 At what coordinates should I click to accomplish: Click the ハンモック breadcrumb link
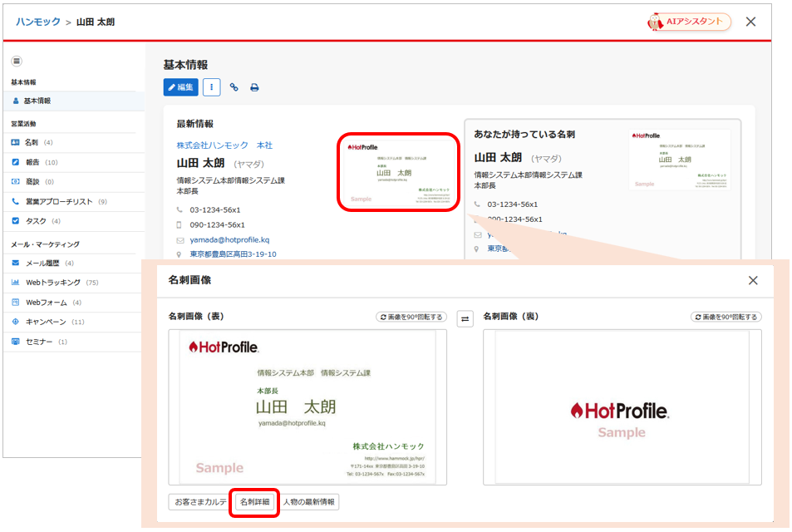[x=38, y=22]
